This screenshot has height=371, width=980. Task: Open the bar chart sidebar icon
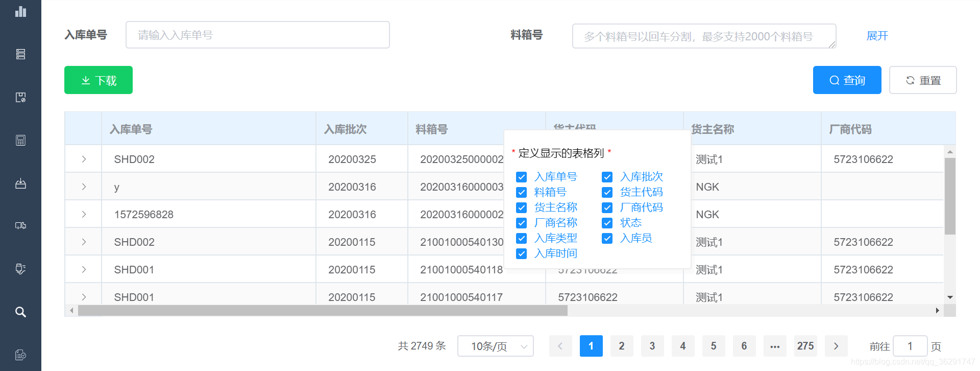point(20,11)
